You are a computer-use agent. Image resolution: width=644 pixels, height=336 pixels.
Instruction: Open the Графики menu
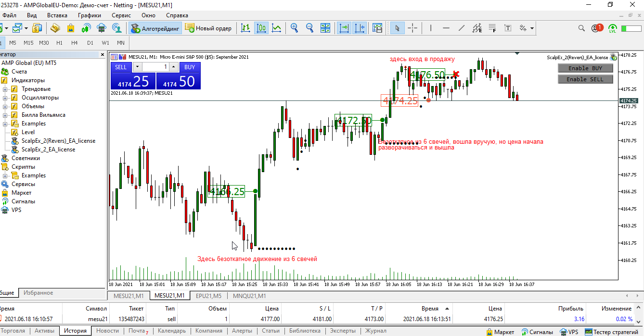point(90,15)
